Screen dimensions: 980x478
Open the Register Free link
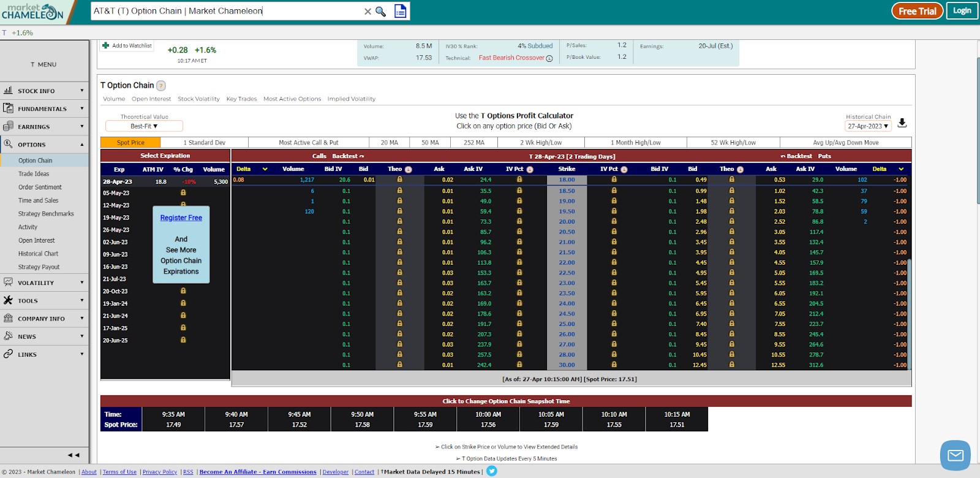coord(181,218)
